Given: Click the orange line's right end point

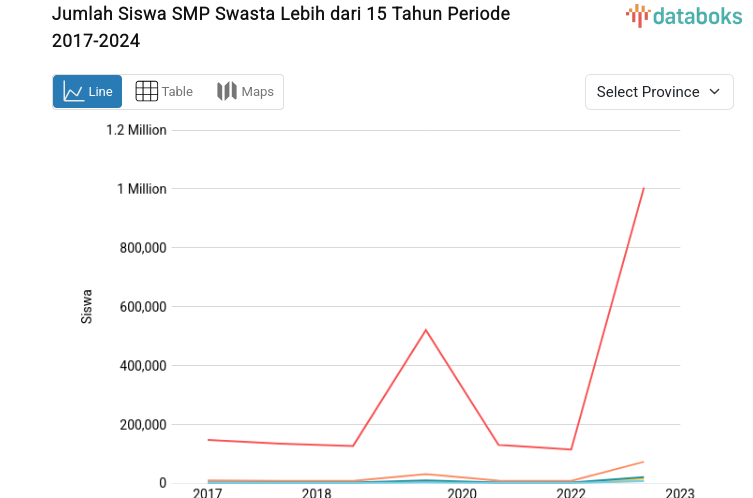Looking at the screenshot, I should pyautogui.click(x=643, y=462).
